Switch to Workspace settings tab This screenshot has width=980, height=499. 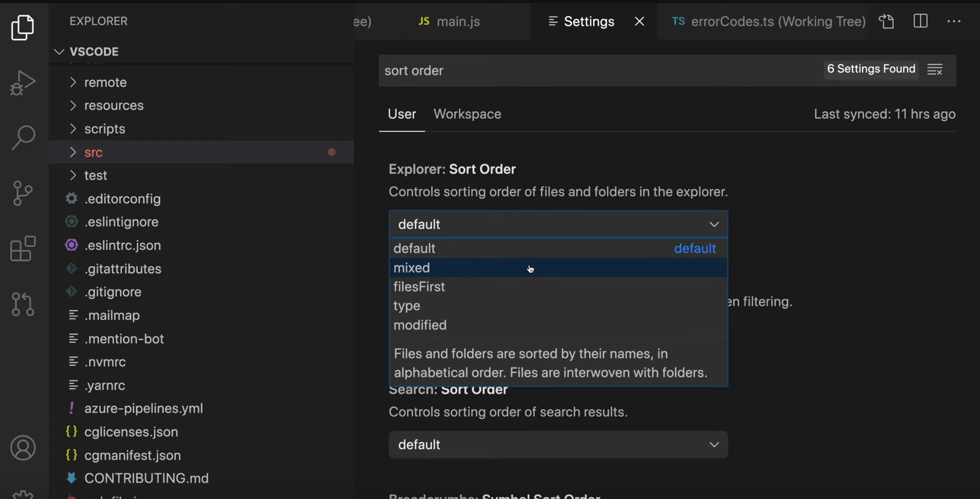click(467, 114)
